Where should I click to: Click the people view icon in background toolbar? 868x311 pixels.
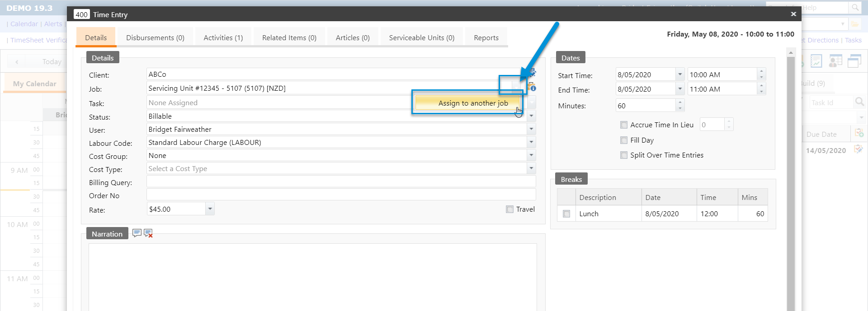coord(835,61)
